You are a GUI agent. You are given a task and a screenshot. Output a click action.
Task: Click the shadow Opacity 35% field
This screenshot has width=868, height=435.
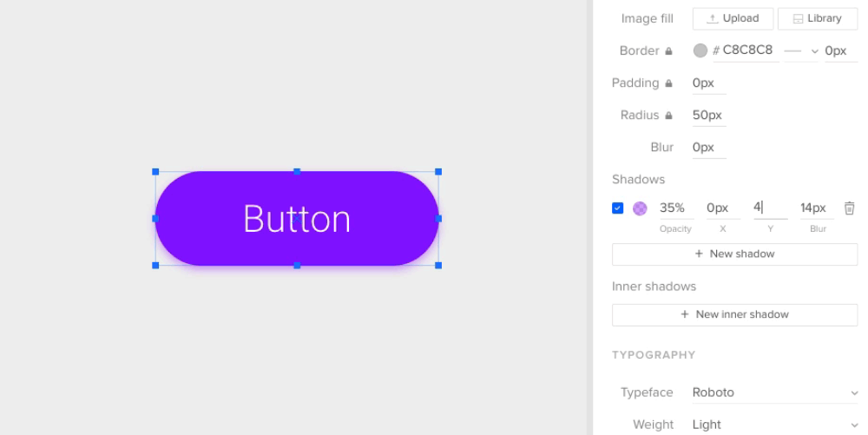674,208
